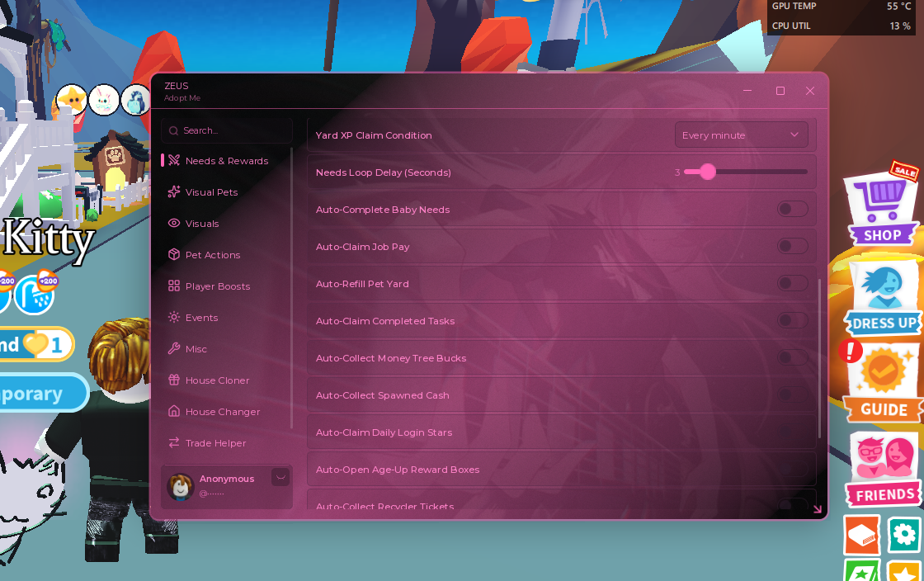Click the Player Boosts grid icon
Image resolution: width=924 pixels, height=581 pixels.
(x=174, y=286)
